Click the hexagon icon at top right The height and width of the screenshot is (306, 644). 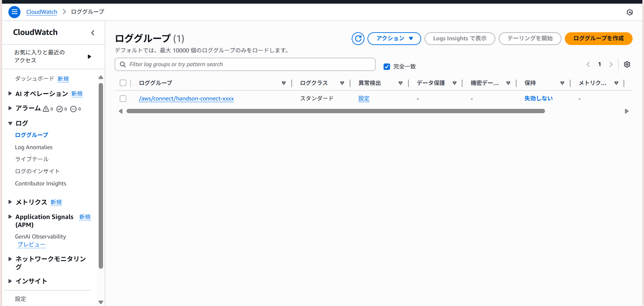[630, 12]
